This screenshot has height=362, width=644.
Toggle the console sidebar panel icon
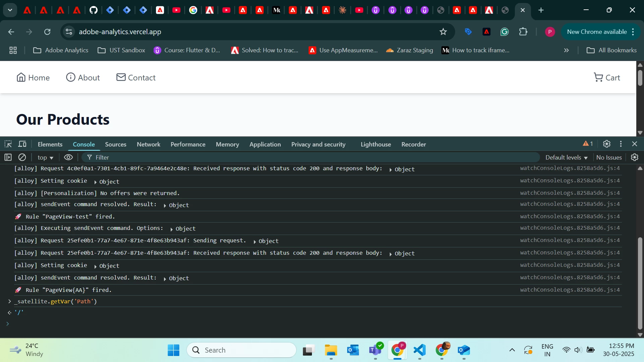(8, 157)
